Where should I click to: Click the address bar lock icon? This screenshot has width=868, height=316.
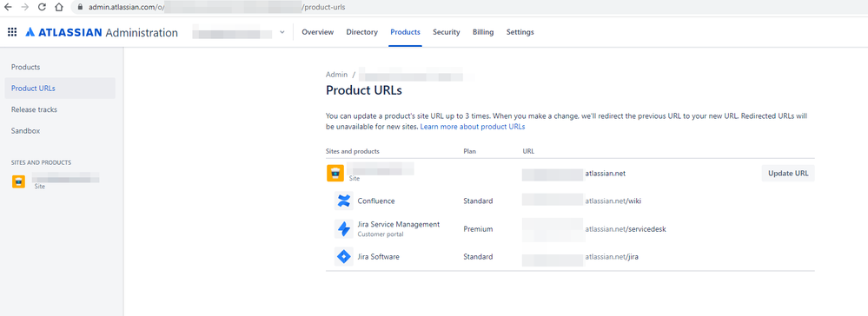click(x=81, y=7)
